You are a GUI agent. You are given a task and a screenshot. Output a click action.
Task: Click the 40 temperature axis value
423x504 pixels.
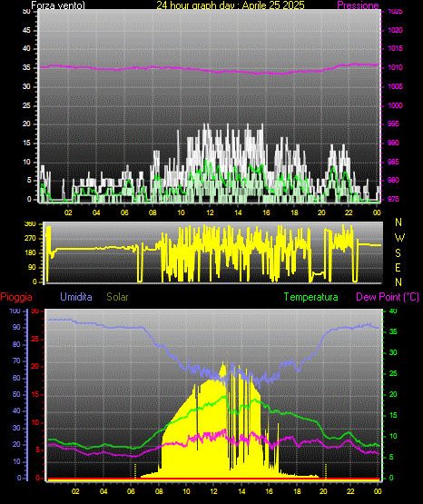coord(393,311)
